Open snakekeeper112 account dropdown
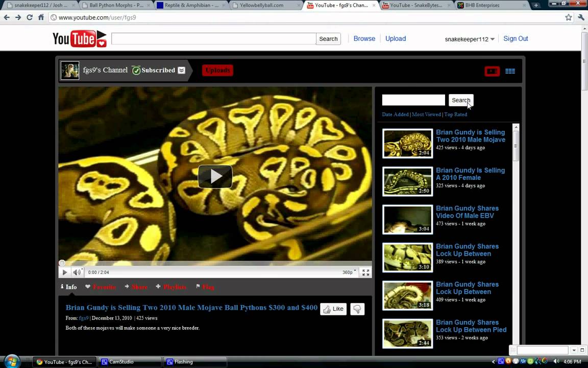Viewport: 588px width, 368px height. (x=470, y=39)
